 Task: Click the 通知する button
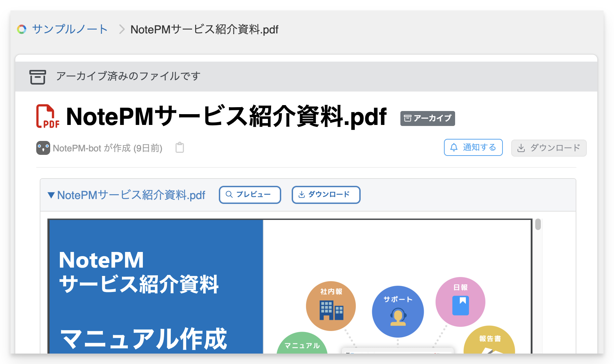(473, 148)
